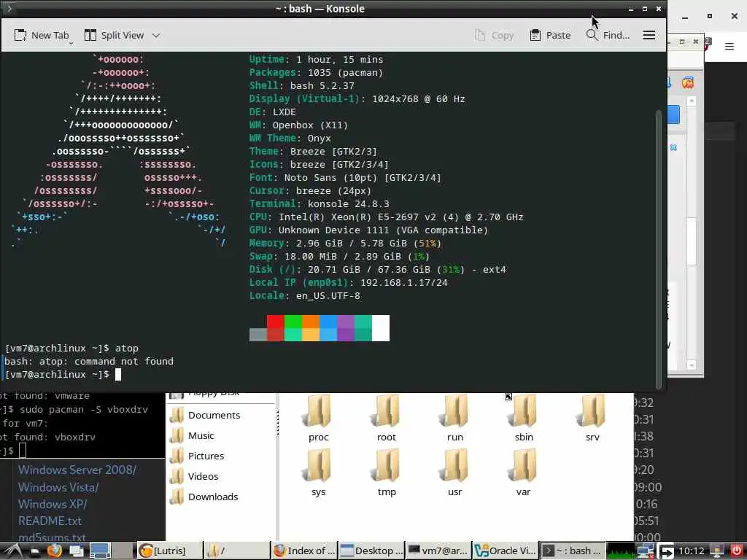Switch to the / file manager taskbar entry
This screenshot has width=747, height=560.
click(x=237, y=551)
